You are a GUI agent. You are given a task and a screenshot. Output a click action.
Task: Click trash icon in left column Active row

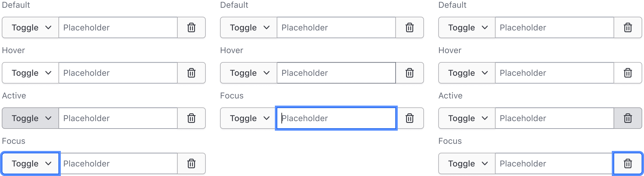coord(191,118)
